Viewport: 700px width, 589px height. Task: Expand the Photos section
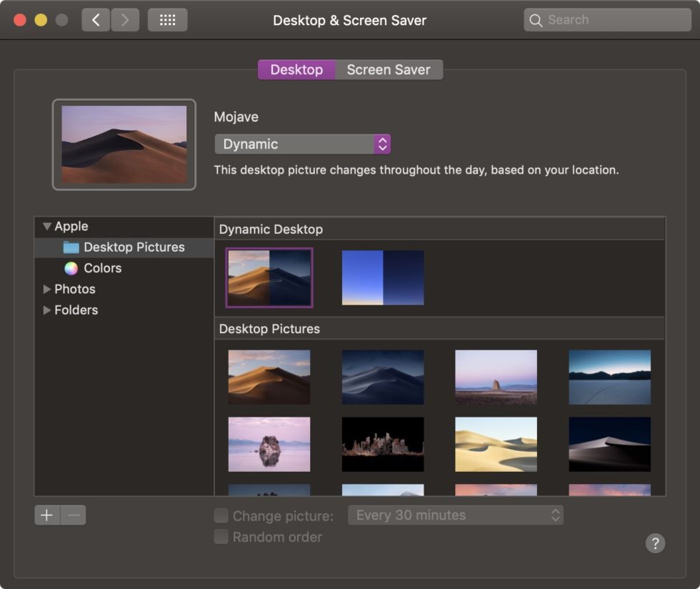[46, 289]
